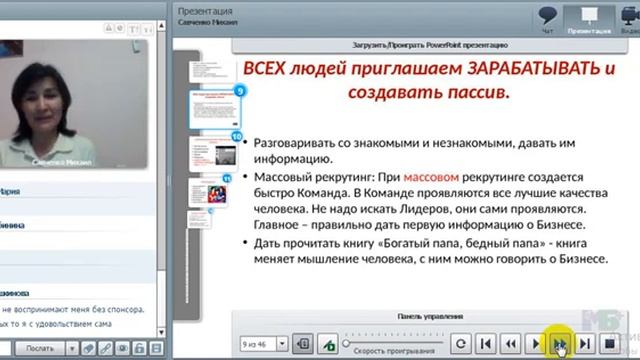The width and height of the screenshot is (640, 360).
Task: Click the small bell icon above webcam video
Action: (x=109, y=28)
